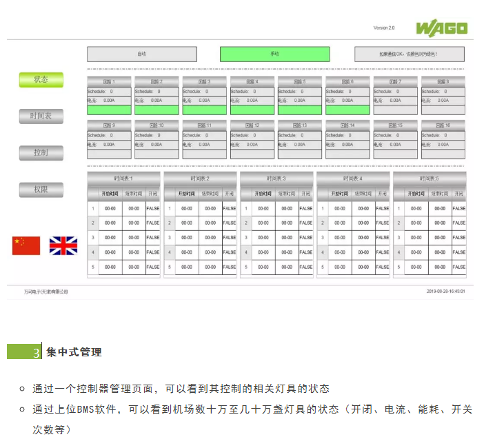This screenshot has width=484, height=448.
Task: Click the communication OK indicator box
Action: tap(409, 54)
